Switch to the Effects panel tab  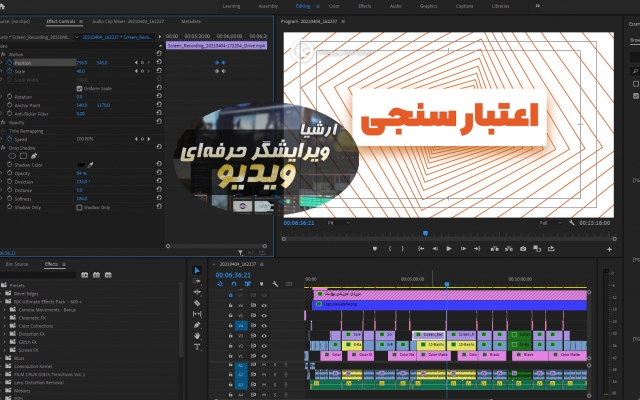[x=51, y=264]
